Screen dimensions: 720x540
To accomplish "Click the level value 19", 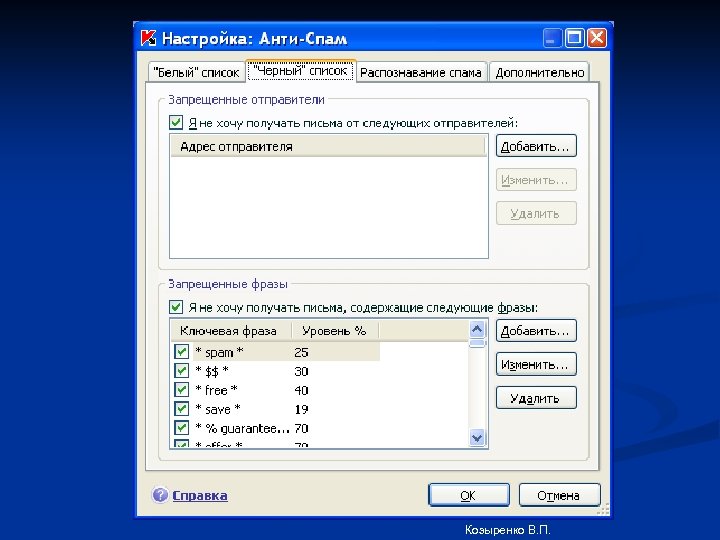I will (x=301, y=409).
